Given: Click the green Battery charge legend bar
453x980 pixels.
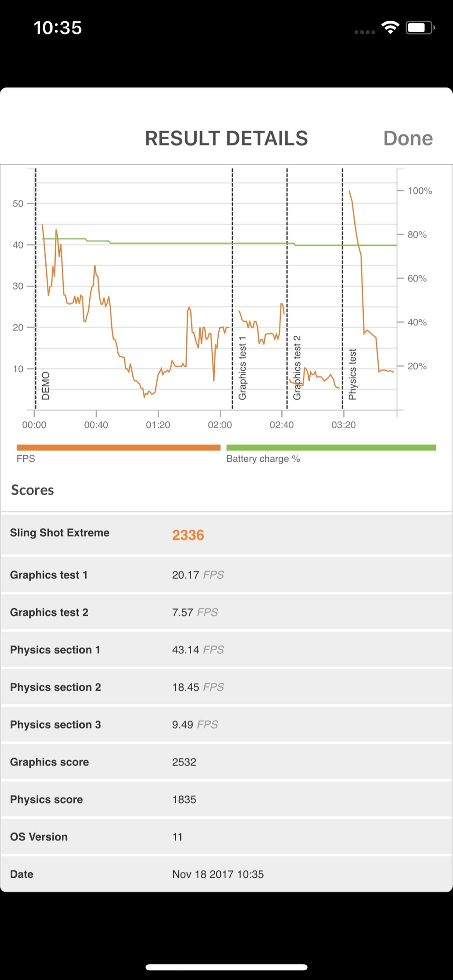Looking at the screenshot, I should coord(331,448).
